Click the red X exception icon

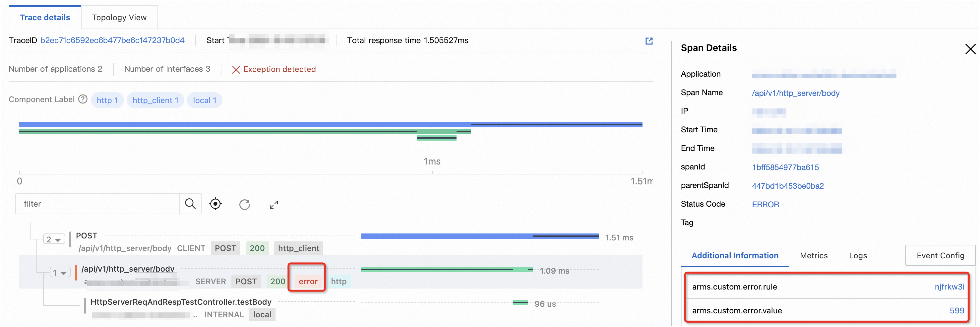tap(236, 69)
